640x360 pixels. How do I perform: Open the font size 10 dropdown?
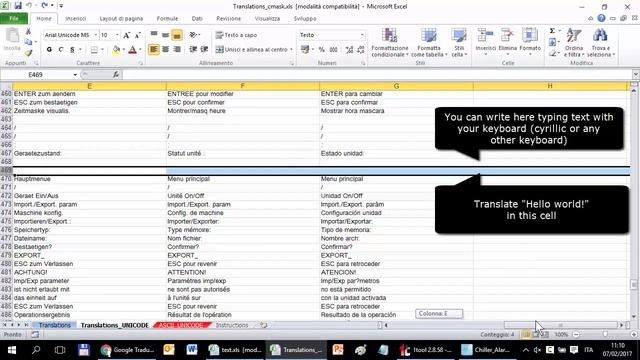click(x=118, y=35)
